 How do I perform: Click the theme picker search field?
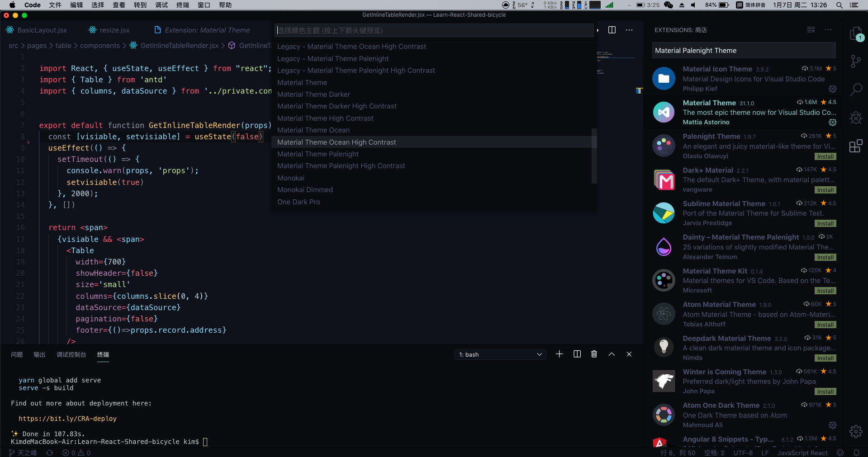click(x=434, y=30)
